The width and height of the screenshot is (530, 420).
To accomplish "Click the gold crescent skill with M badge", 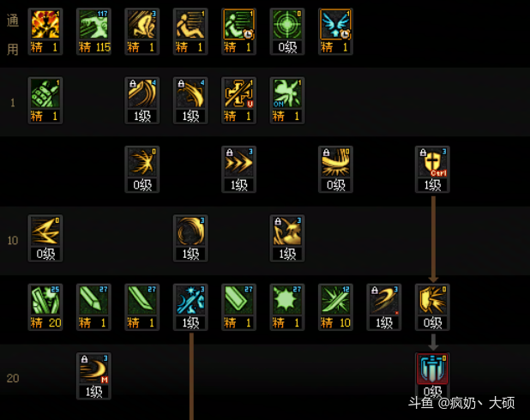I will click(x=93, y=369).
